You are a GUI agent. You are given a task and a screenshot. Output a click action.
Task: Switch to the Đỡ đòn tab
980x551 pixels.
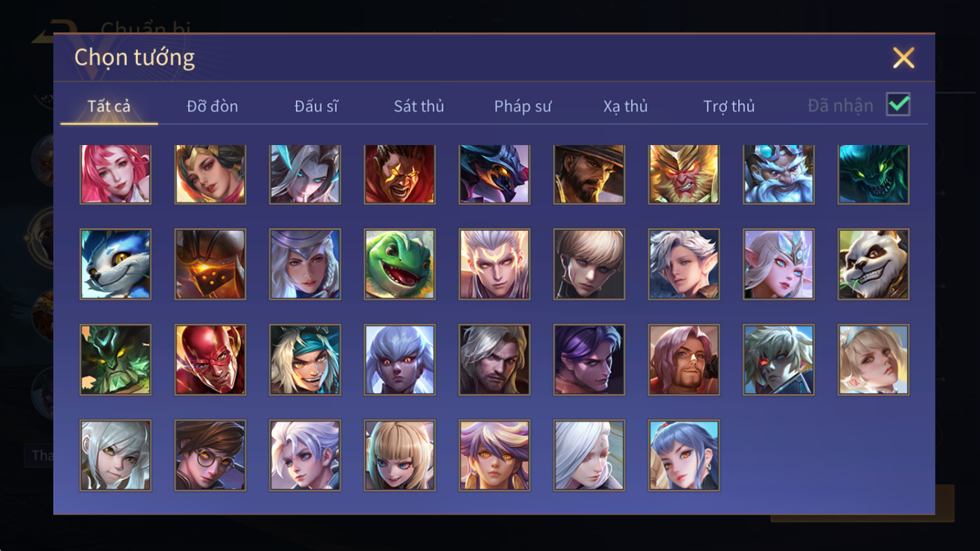pyautogui.click(x=212, y=106)
